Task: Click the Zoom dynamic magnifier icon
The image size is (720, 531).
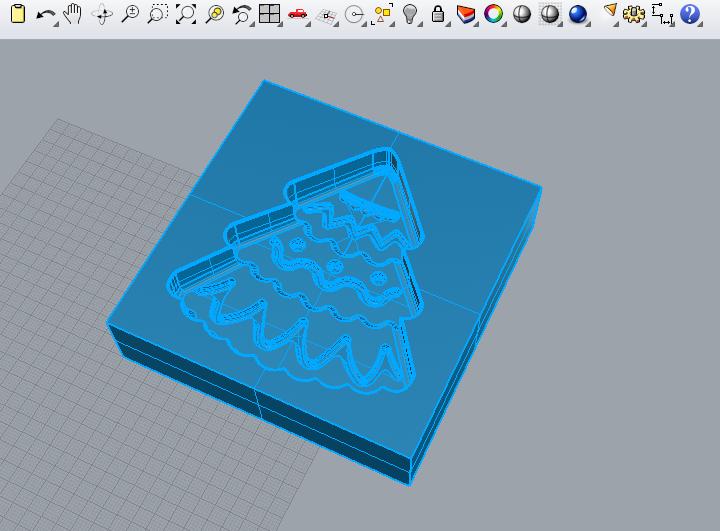Action: pos(130,14)
